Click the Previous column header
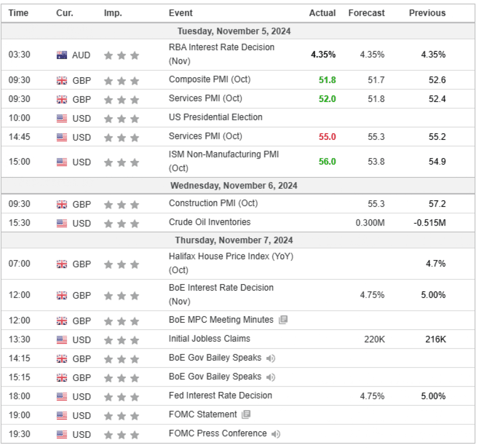The width and height of the screenshot is (479, 448). [427, 13]
